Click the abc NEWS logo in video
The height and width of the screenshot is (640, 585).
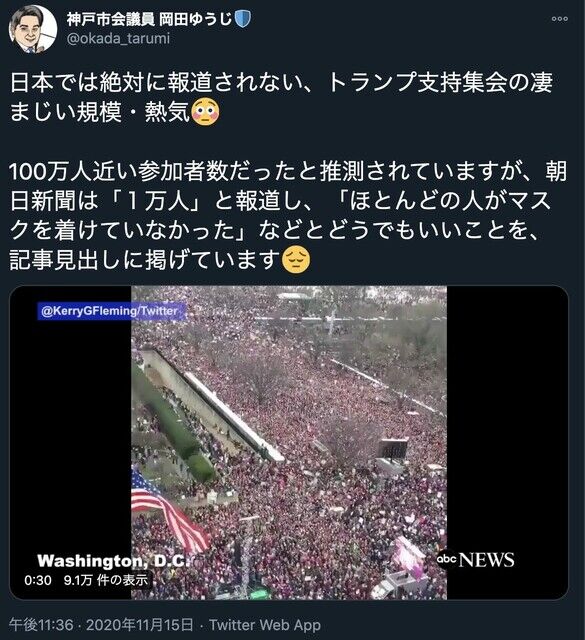(476, 560)
